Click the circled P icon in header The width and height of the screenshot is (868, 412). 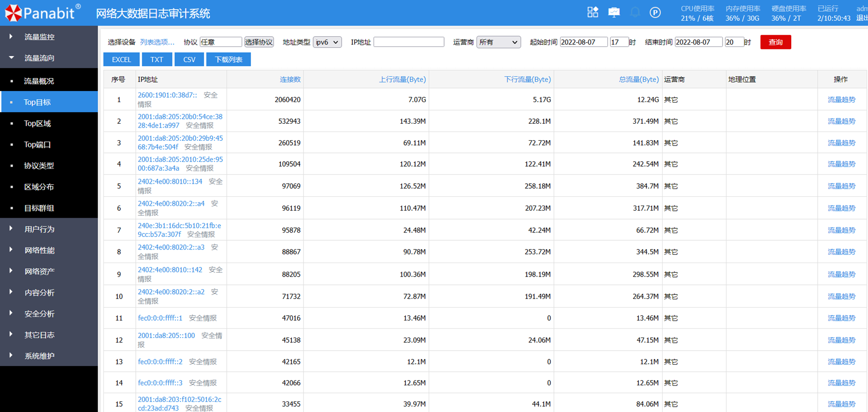click(x=655, y=13)
